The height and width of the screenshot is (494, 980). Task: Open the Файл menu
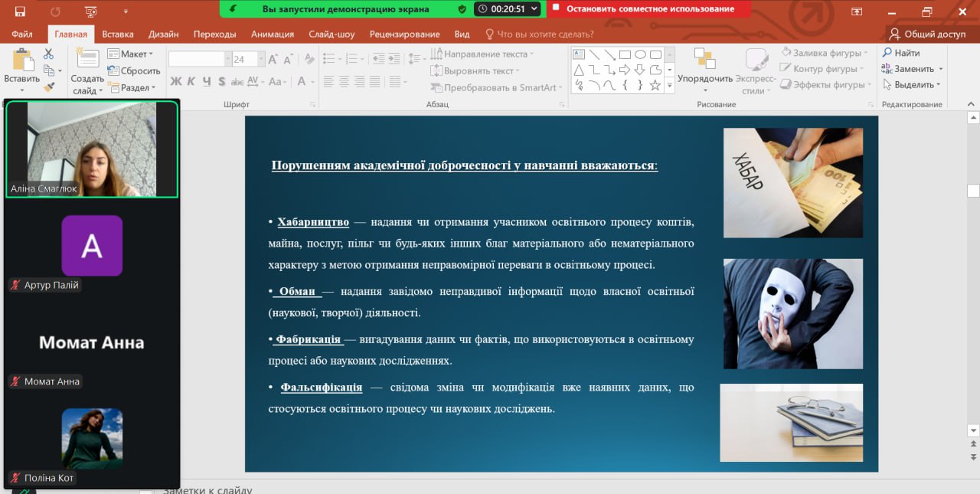(x=22, y=34)
